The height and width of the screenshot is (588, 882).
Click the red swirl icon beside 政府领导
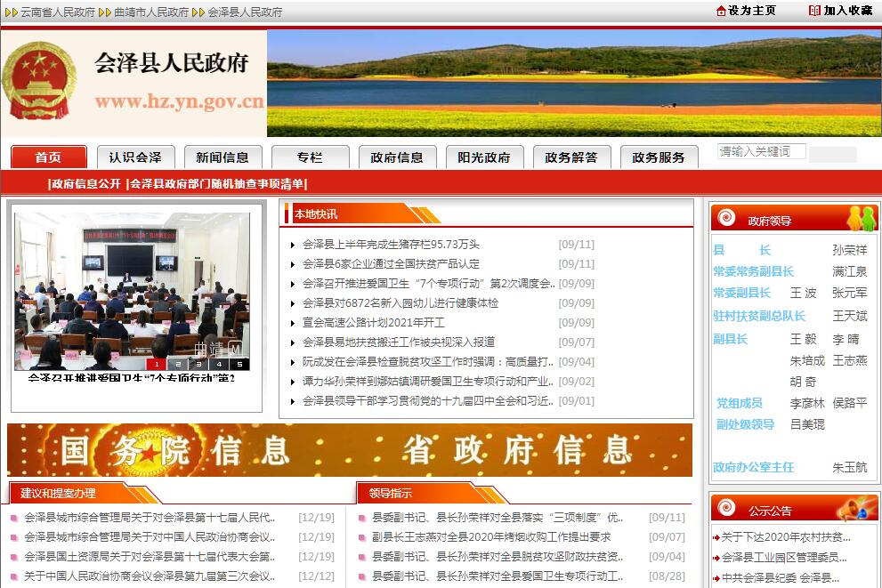click(727, 219)
